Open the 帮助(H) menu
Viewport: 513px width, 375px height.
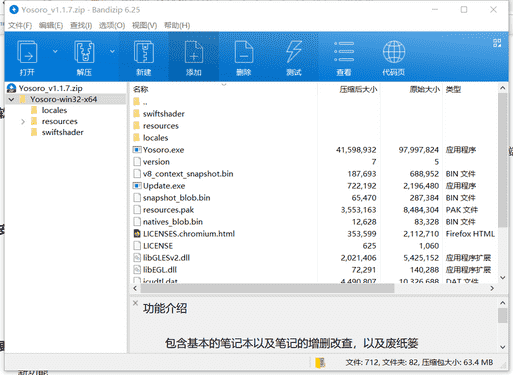coord(177,25)
